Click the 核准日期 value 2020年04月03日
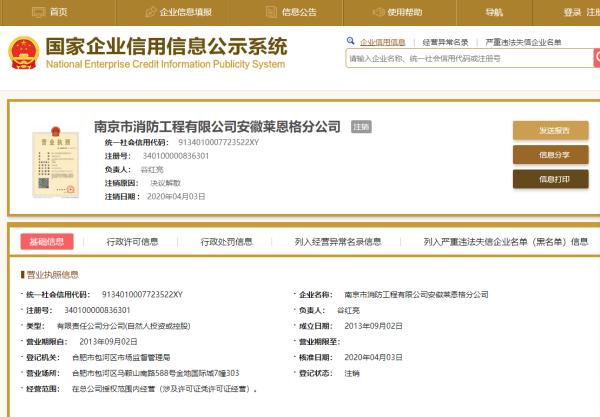Viewport: 600px width, 417px height. click(373, 358)
